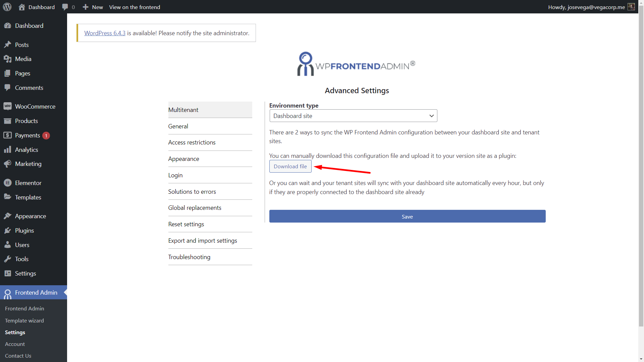Viewport: 644px width, 362px height.
Task: Open the Global replacements tab
Action: tap(210, 208)
